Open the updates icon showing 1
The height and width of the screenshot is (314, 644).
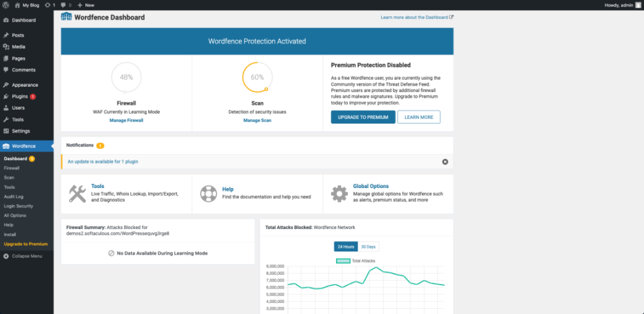tap(50, 5)
